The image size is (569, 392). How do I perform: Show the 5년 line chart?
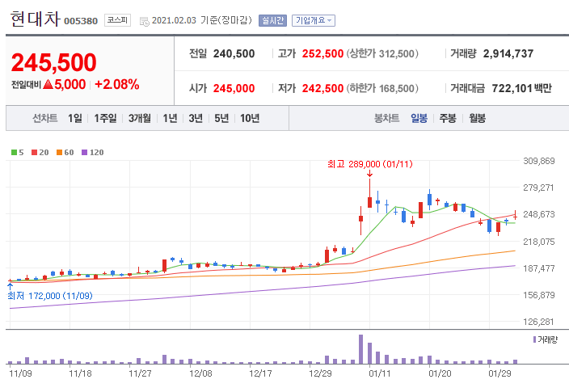[x=221, y=118]
